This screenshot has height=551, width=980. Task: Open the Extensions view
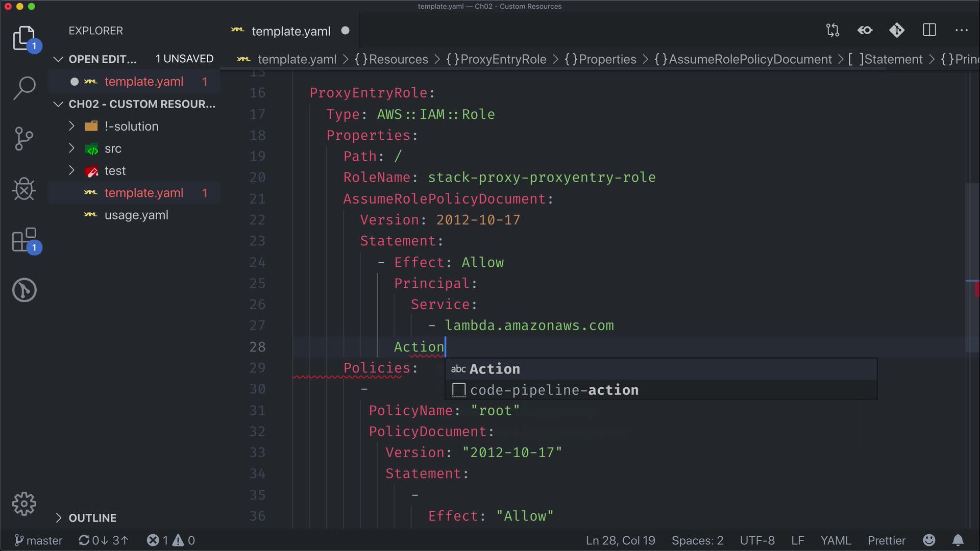tap(24, 240)
